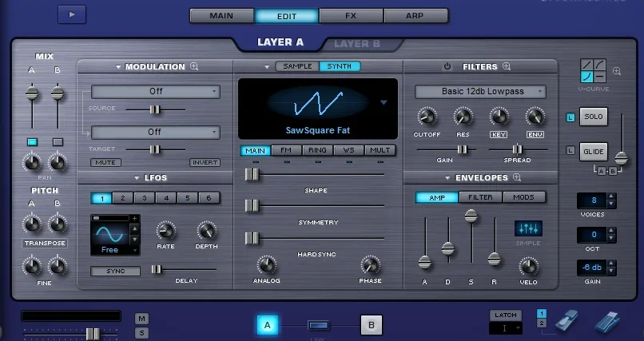Click the Pan knob for layer A
This screenshot has width=644, height=341.
[32, 163]
